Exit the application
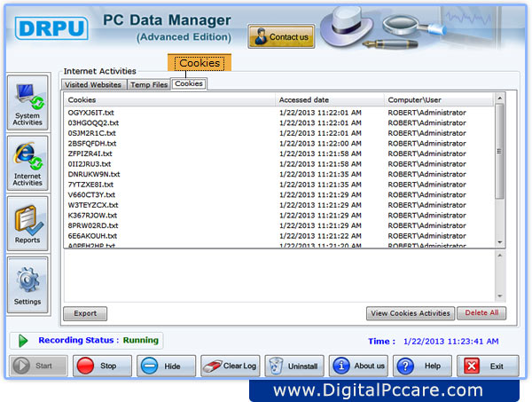This screenshot has width=532, height=402. [488, 366]
